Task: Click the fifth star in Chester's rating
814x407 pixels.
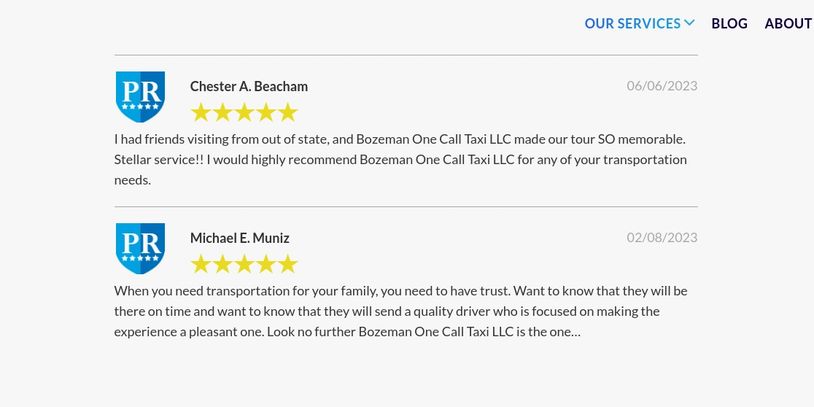Action: pos(288,112)
